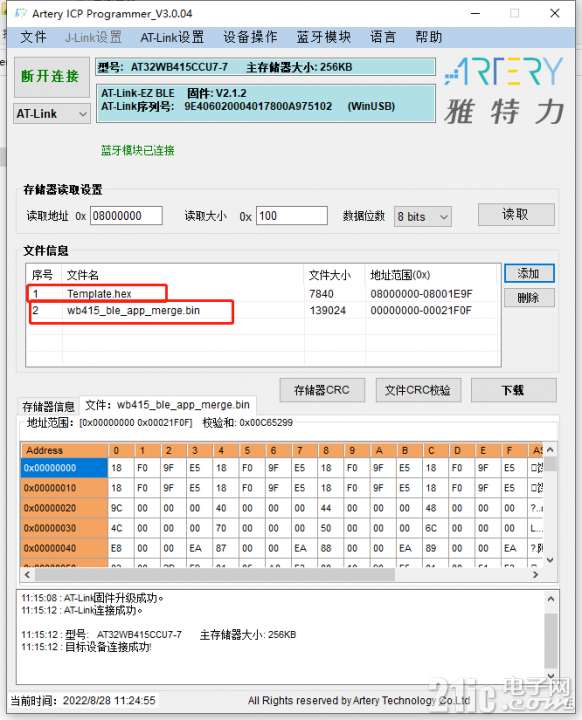Select the wb415_ble_app_merge.bin file row
Viewport: 582px width, 720px height.
263,310
